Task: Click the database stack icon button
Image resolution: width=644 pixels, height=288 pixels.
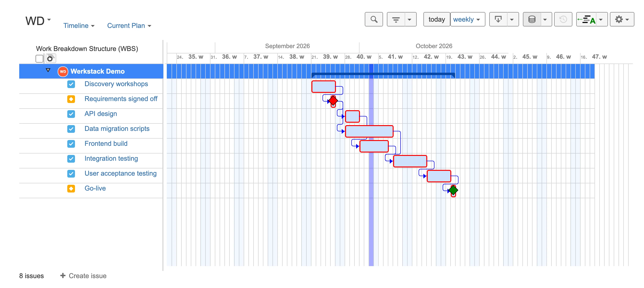Action: [532, 19]
